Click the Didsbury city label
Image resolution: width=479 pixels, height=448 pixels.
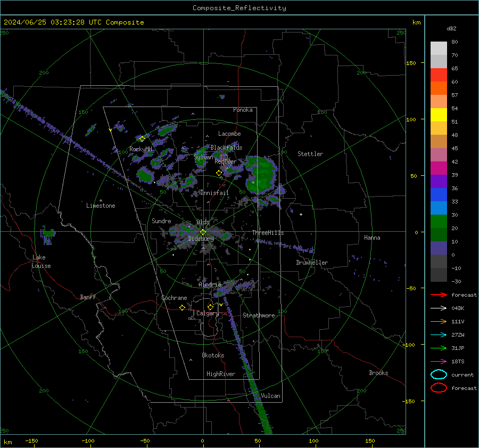point(201,239)
